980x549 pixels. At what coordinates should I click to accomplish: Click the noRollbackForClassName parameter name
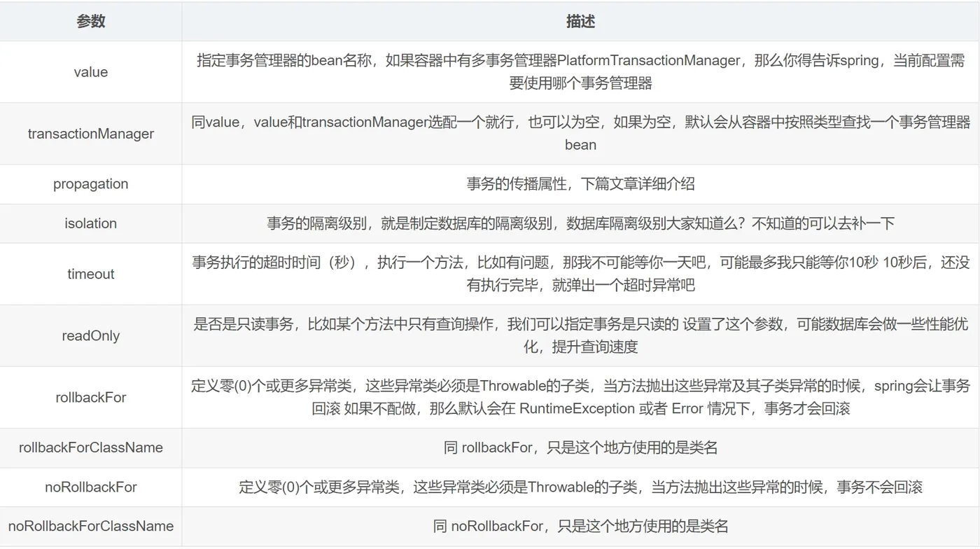pyautogui.click(x=91, y=526)
